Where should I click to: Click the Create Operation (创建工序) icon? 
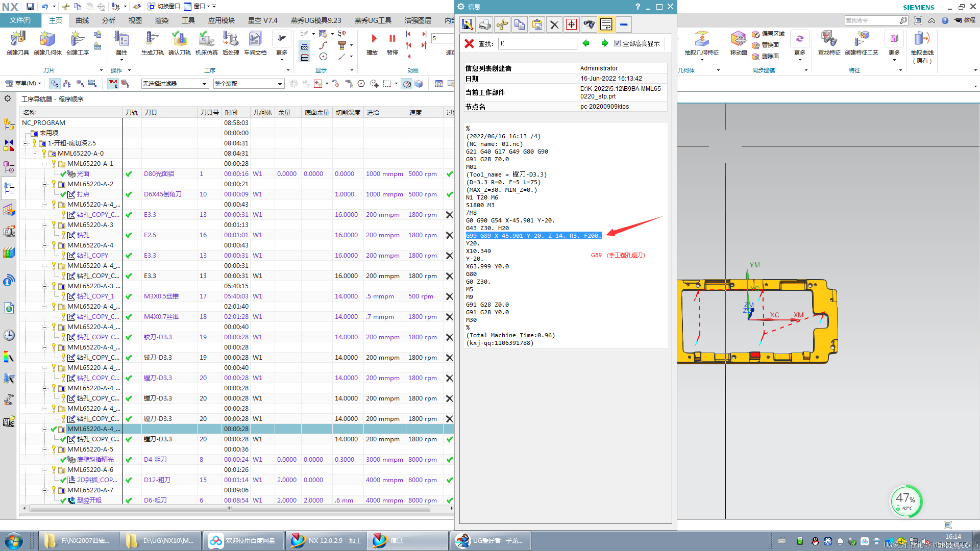click(78, 43)
